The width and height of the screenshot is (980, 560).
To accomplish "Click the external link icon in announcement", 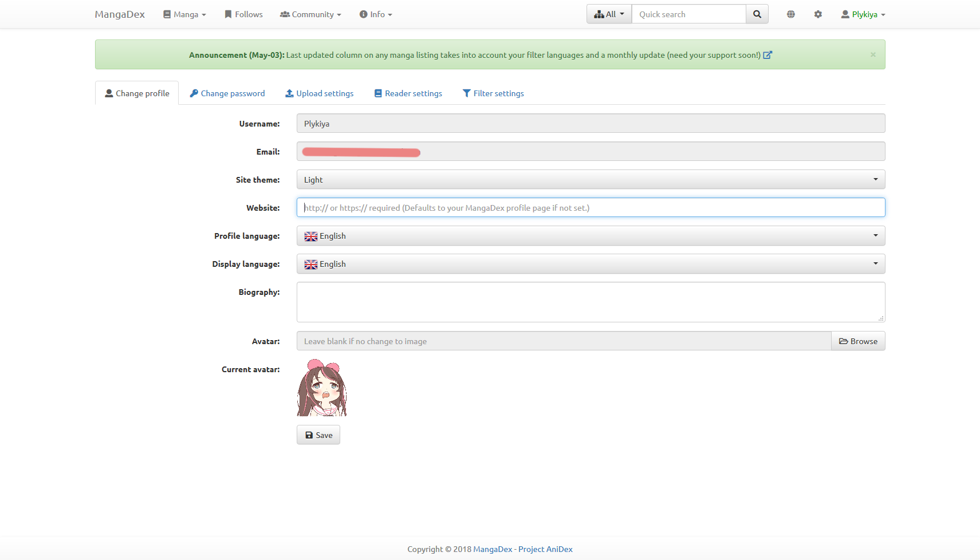I will 768,55.
